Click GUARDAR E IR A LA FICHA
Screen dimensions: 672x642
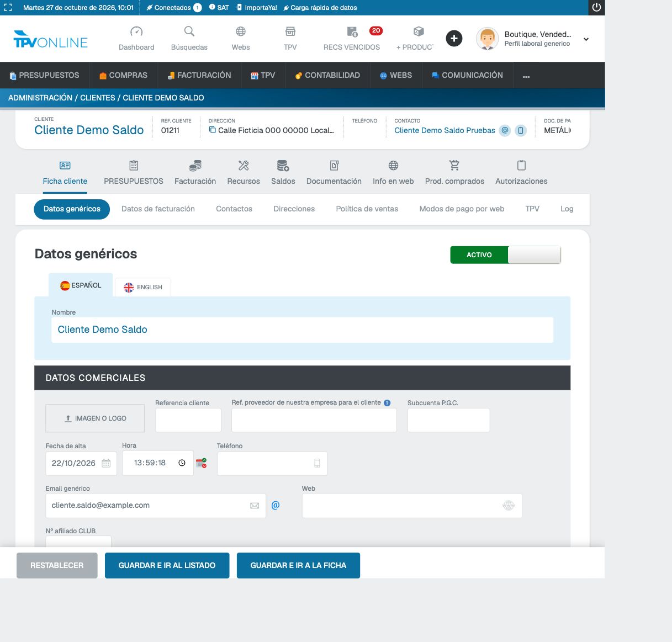tap(298, 565)
